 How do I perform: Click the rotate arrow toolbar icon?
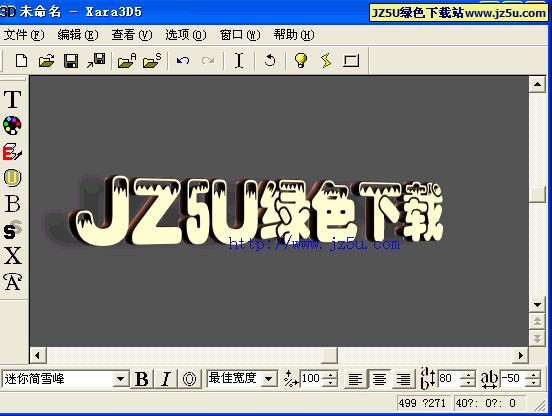[x=270, y=61]
